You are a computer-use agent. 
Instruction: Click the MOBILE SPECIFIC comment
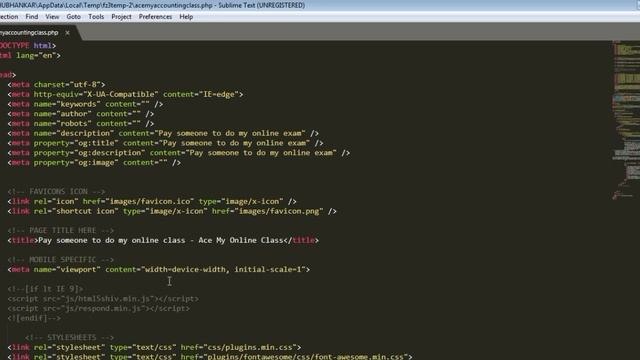coord(61,260)
